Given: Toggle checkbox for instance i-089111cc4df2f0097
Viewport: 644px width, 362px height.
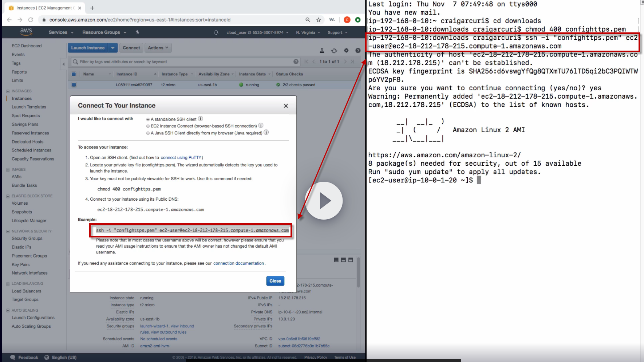Looking at the screenshot, I should tap(74, 85).
